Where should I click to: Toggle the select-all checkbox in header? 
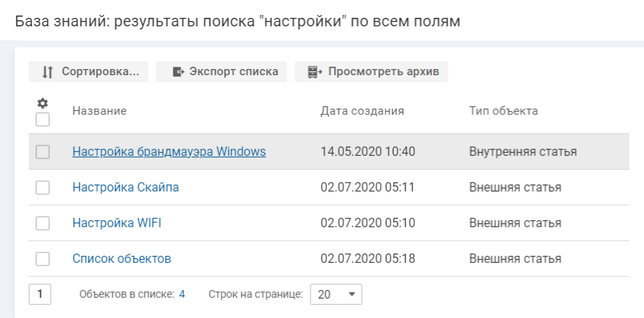(x=43, y=119)
